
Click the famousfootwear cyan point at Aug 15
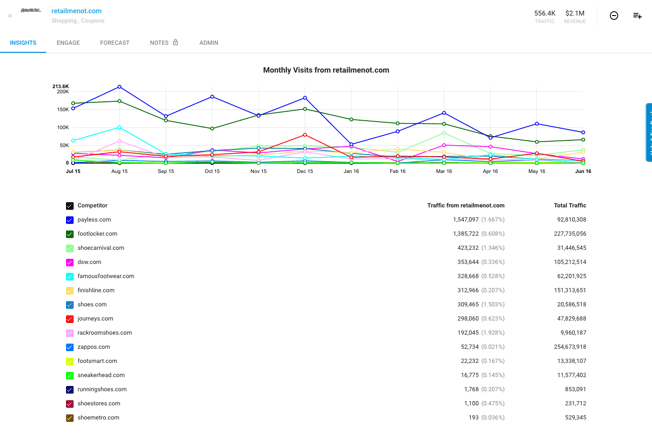119,127
